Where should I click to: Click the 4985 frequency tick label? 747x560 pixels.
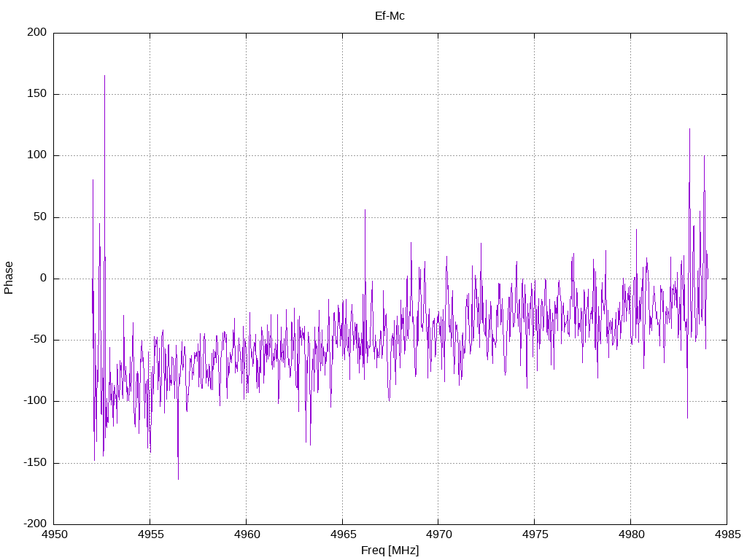(727, 534)
